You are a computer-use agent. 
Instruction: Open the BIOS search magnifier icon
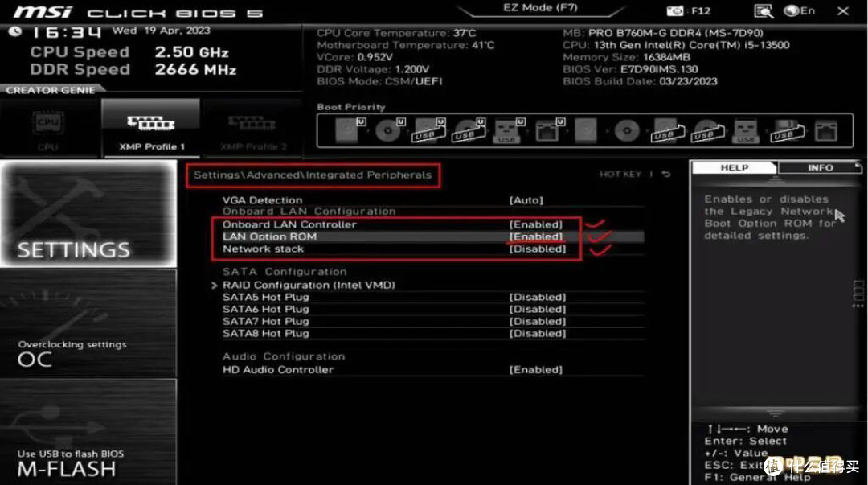coord(764,11)
